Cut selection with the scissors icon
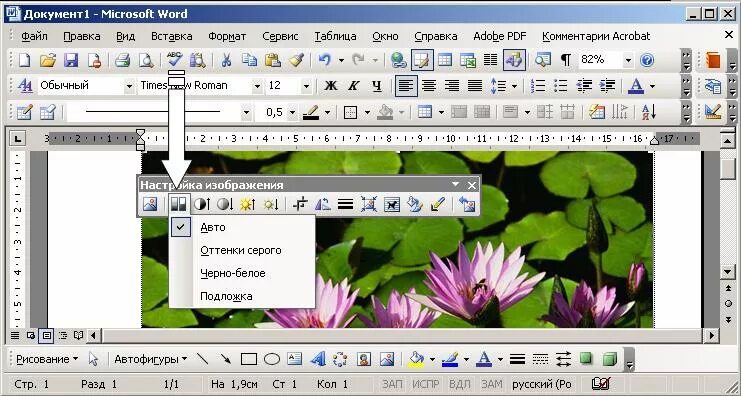The height and width of the screenshot is (396, 741). 226,60
